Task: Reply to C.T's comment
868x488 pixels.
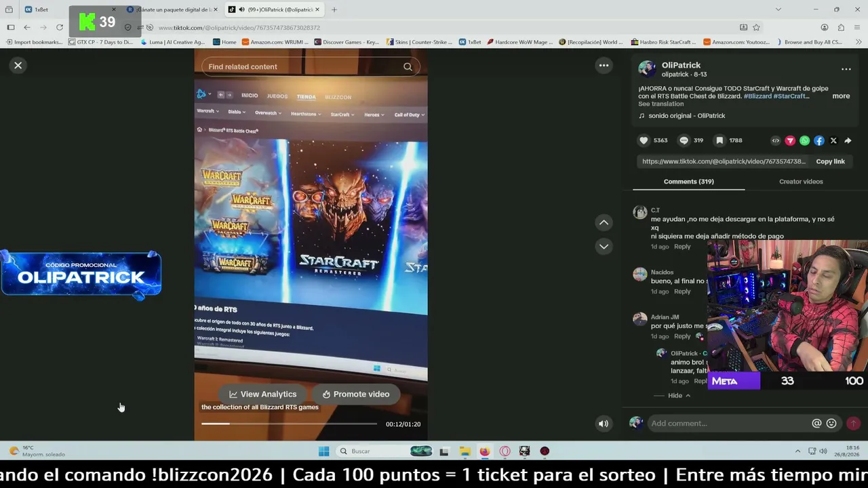Action: point(682,247)
